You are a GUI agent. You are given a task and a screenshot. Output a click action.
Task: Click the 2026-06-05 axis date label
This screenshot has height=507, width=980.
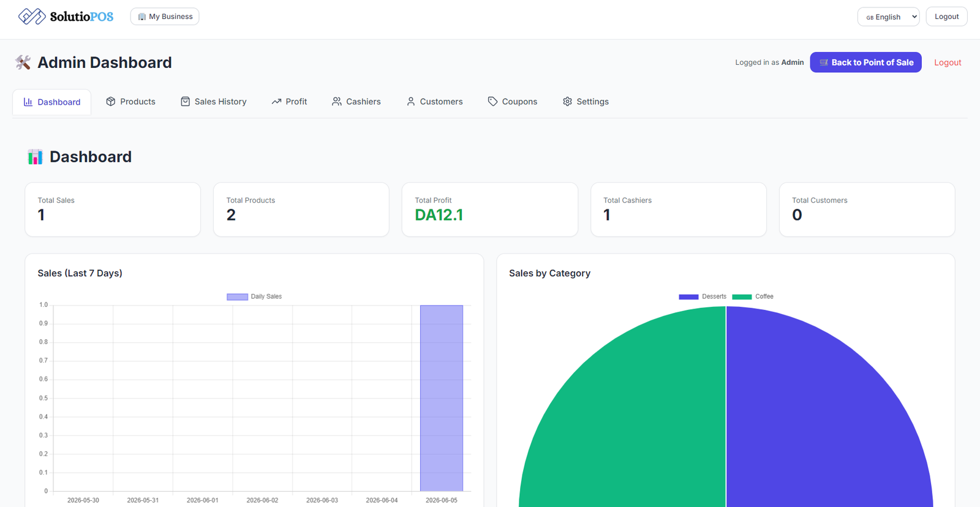tap(442, 500)
